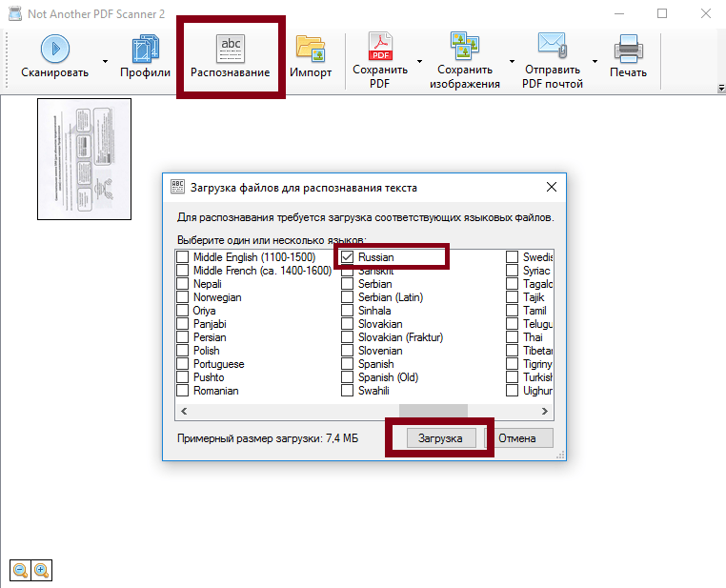This screenshot has height=588, width=726.
Task: Tick the Slovakian (Fraktur) checkbox
Action: coord(347,337)
